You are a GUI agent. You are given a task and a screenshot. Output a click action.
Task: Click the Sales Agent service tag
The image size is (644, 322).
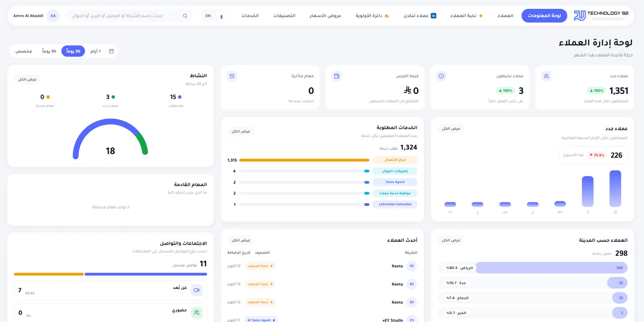coord(395,182)
